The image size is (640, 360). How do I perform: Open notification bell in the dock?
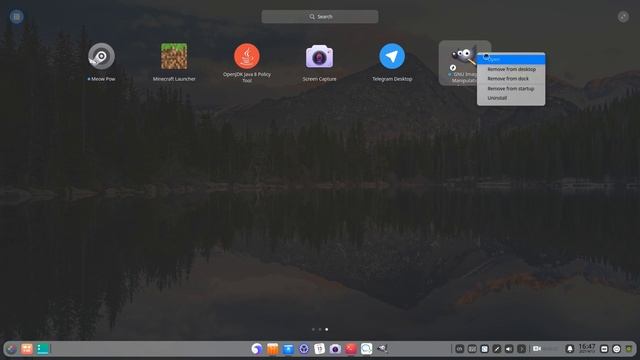click(570, 349)
